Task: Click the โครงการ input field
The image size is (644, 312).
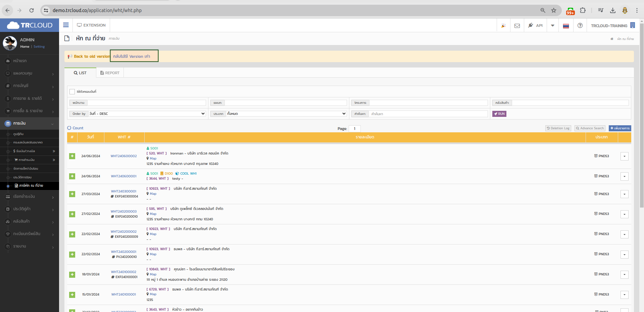Action: [429, 103]
